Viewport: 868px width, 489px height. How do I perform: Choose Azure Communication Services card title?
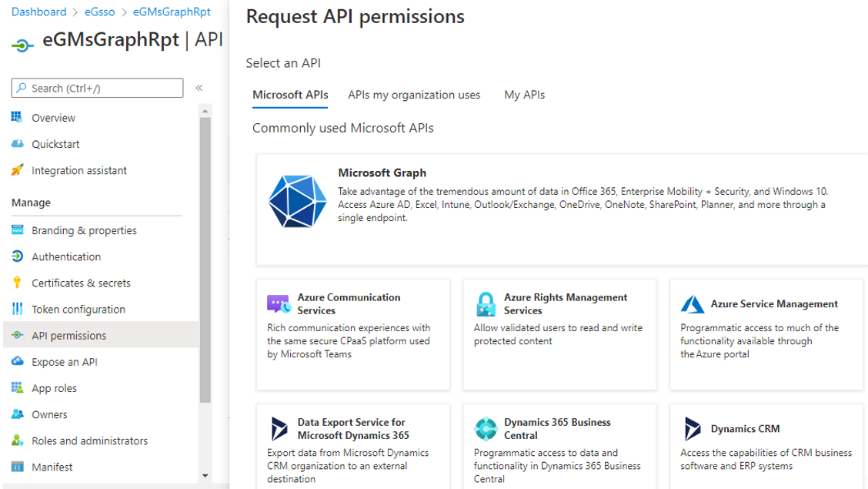(x=349, y=304)
